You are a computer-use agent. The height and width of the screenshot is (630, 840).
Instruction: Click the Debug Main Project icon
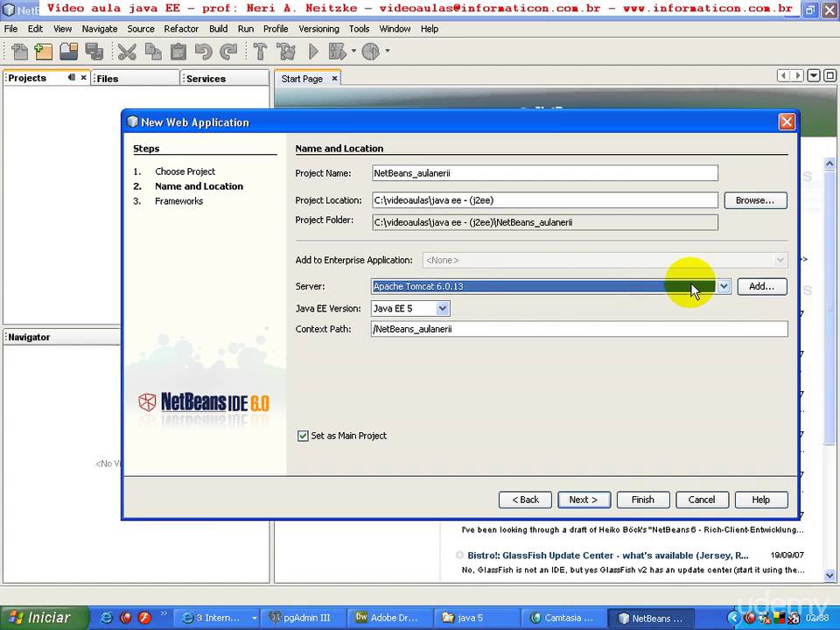[x=338, y=52]
